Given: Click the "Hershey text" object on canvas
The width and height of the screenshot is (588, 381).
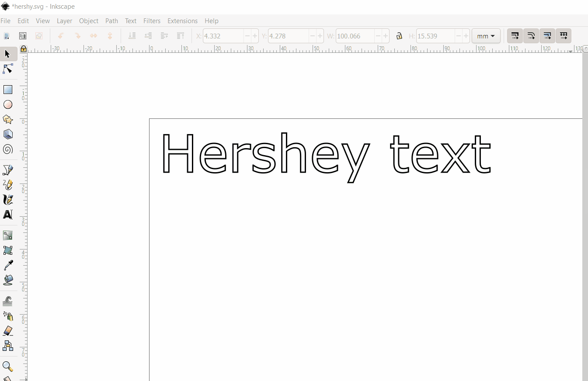Looking at the screenshot, I should tap(326, 157).
